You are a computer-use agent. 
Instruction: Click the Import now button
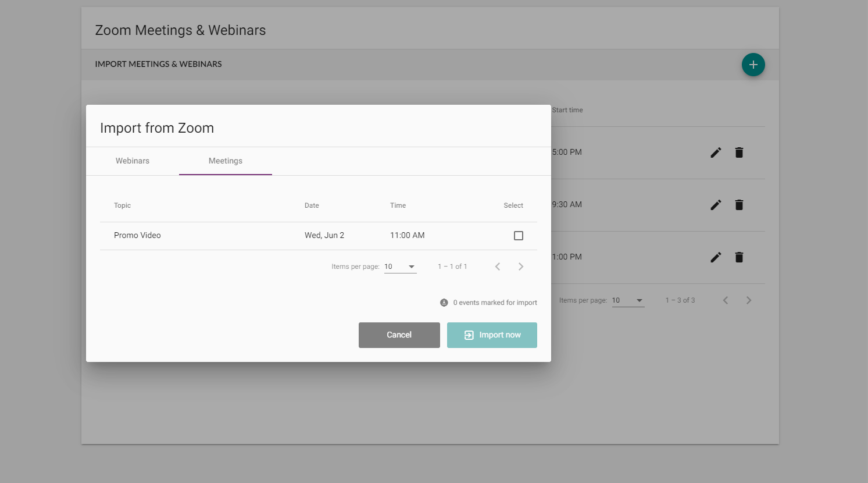(x=492, y=335)
